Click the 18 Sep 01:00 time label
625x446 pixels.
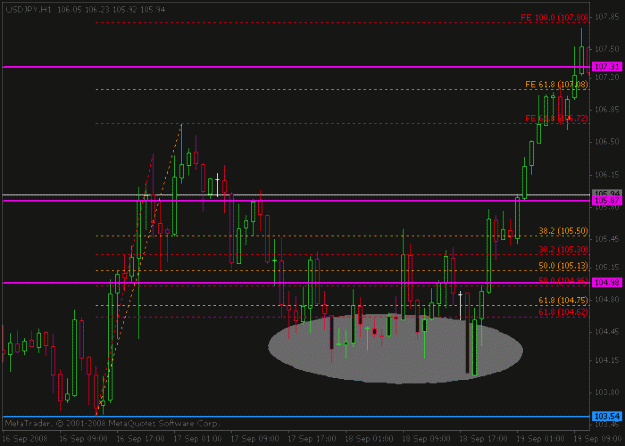tap(369, 439)
